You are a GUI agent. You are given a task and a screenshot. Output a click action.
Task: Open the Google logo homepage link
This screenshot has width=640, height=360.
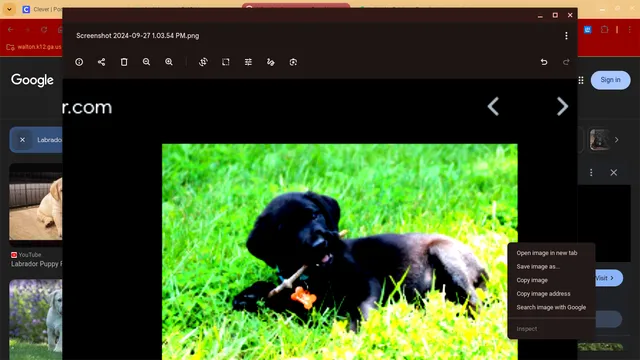[x=32, y=80]
